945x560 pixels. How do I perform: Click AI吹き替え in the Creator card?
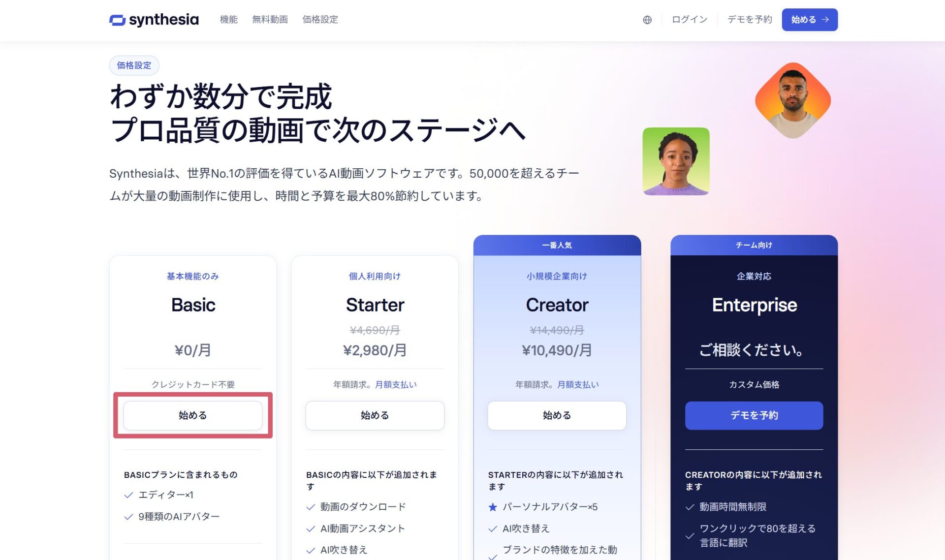pos(526,528)
